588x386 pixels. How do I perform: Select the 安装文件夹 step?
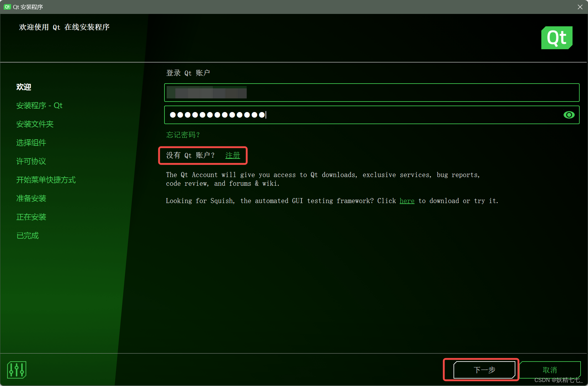point(35,124)
